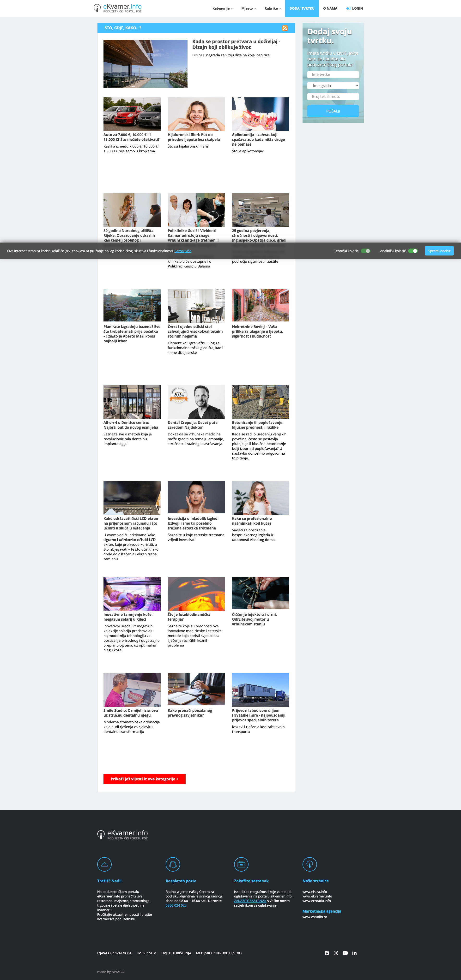The image size is (461, 980).
Task: Click the POŠALJI button
Action: 333,111
